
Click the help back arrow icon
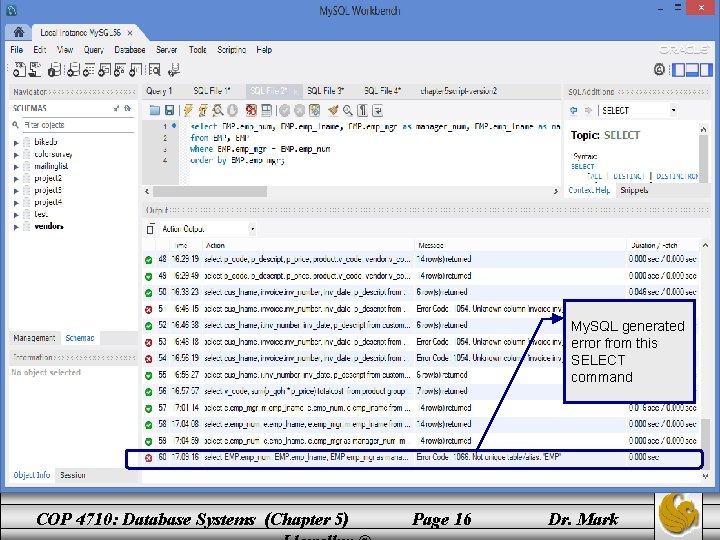pyautogui.click(x=574, y=110)
